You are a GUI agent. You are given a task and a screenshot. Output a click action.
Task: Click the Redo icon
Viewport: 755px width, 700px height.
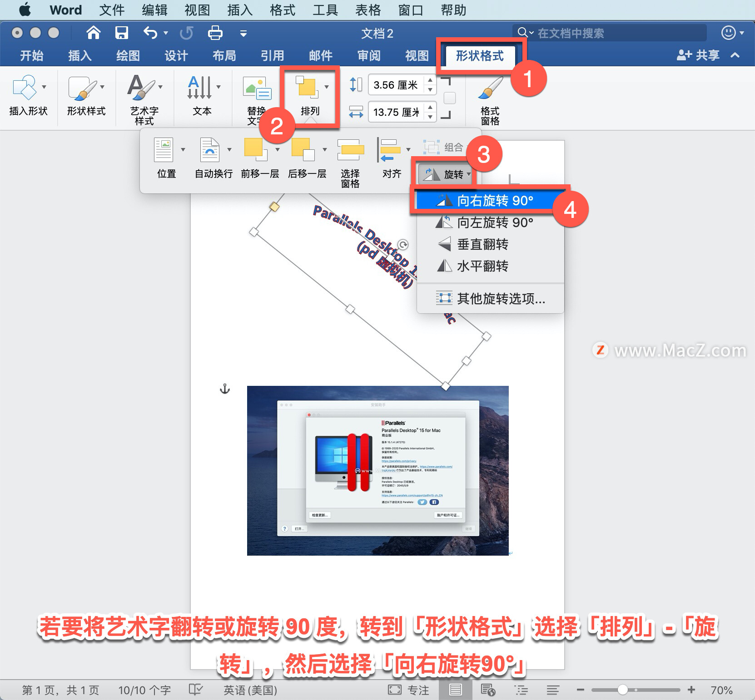tap(186, 33)
